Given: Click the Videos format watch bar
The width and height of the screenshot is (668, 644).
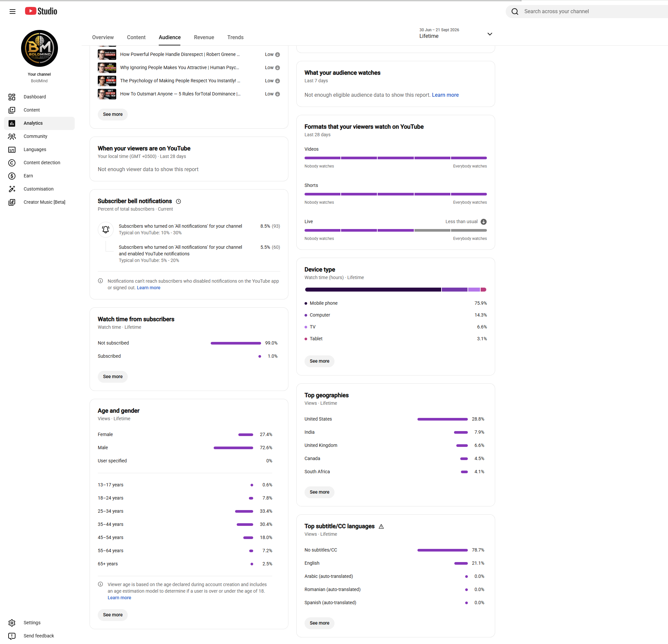Looking at the screenshot, I should (x=396, y=158).
